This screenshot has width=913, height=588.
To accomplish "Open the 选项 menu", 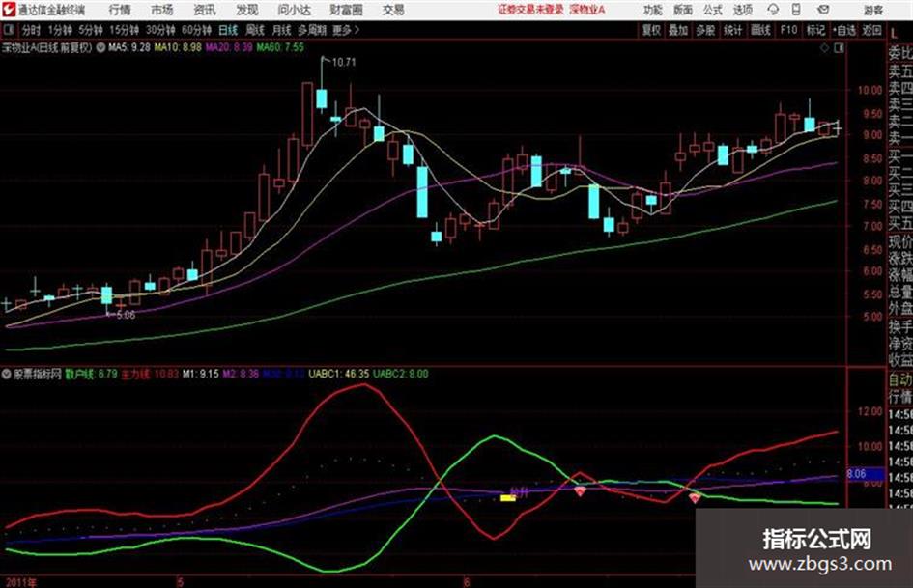I will [742, 10].
